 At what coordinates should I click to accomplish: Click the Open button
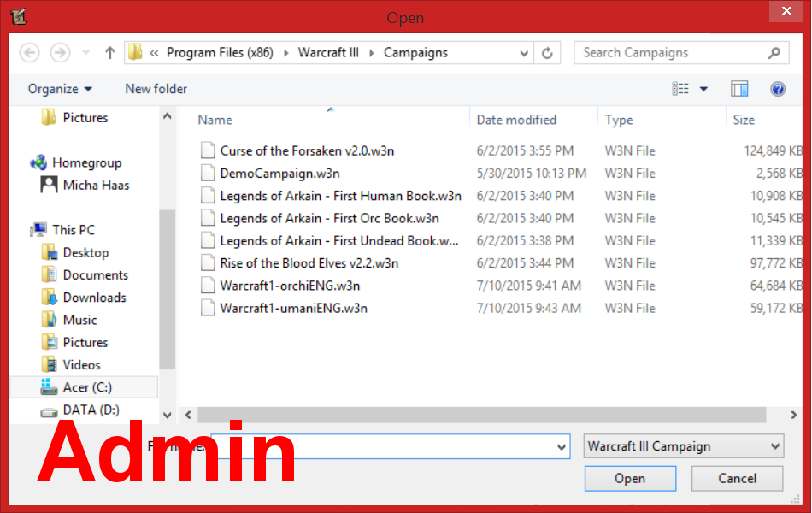(630, 478)
